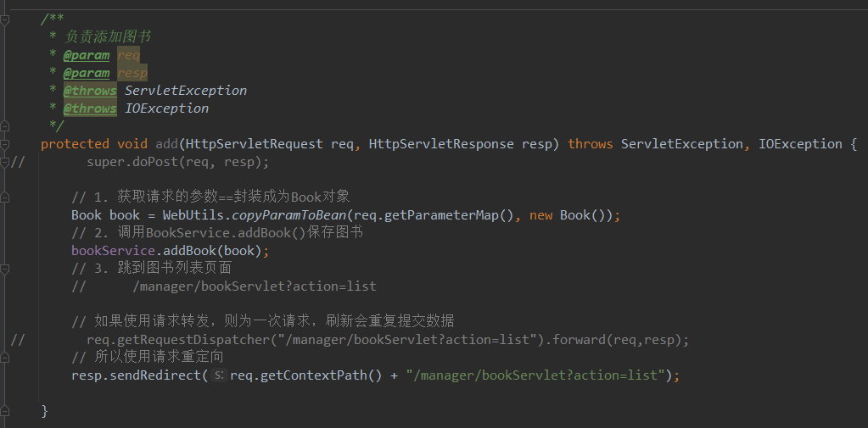Click the highlighted 'req' Javadoc parameter
This screenshot has width=868, height=428.
tap(128, 55)
